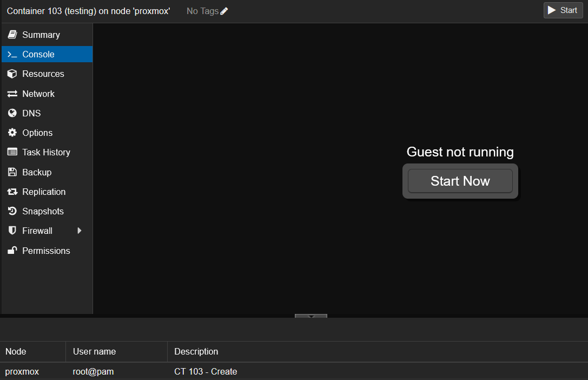Open Resources via the cube icon
This screenshot has height=380, width=588.
coord(12,74)
